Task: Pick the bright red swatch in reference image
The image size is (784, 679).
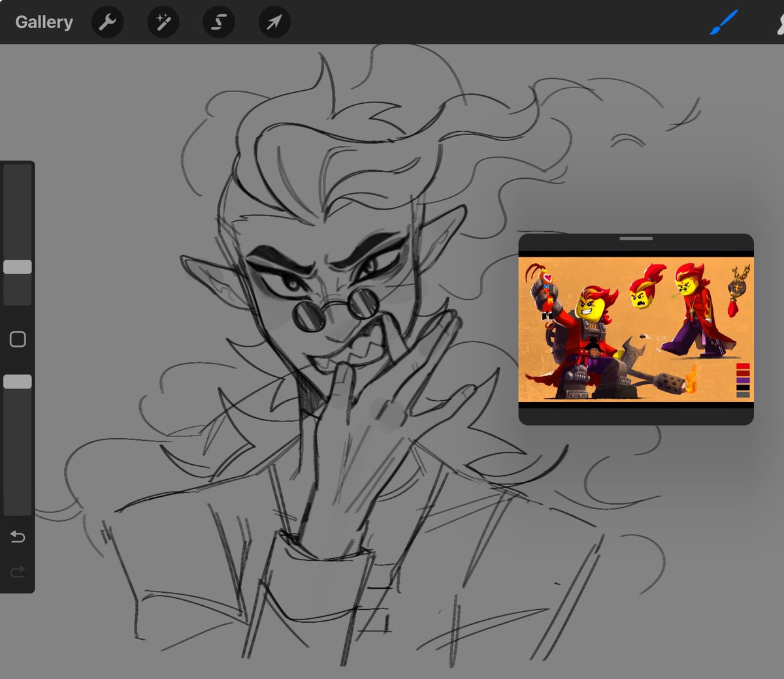Action: [743, 366]
